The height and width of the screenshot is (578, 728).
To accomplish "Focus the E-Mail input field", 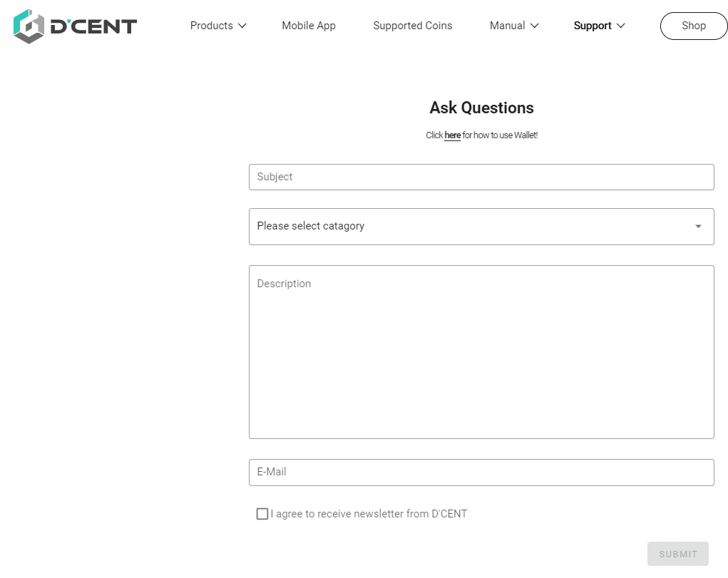I will [481, 473].
